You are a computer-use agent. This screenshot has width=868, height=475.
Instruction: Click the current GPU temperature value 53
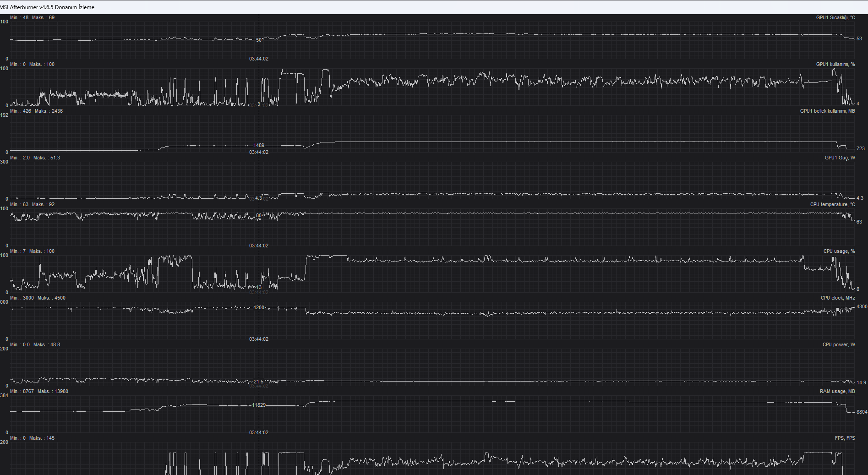(x=859, y=39)
